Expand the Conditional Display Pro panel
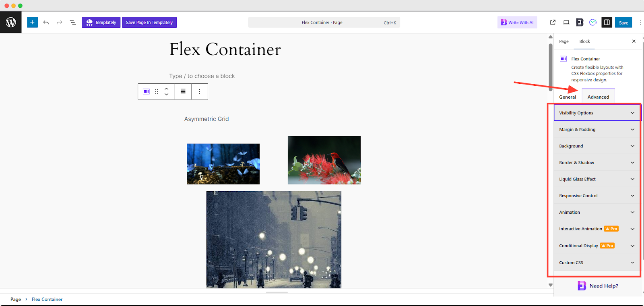The height and width of the screenshot is (306, 644). coord(597,246)
